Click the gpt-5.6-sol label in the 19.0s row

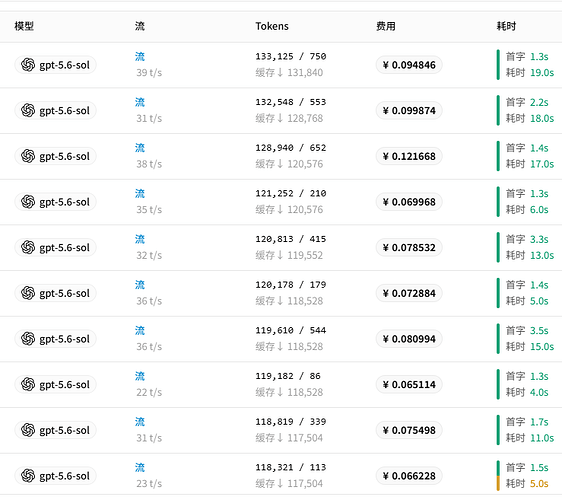(65, 65)
